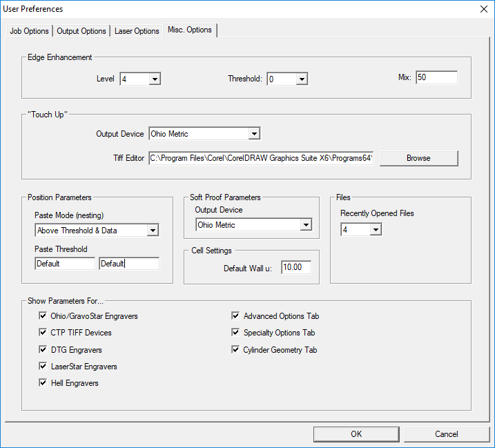This screenshot has width=495, height=448.
Task: Click the Default Wall u field
Action: click(x=296, y=267)
